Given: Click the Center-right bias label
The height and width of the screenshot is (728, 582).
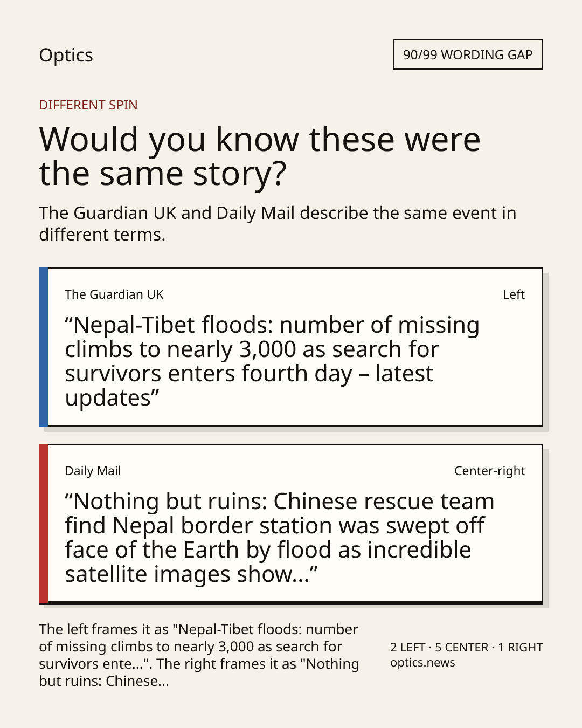Looking at the screenshot, I should coord(489,471).
